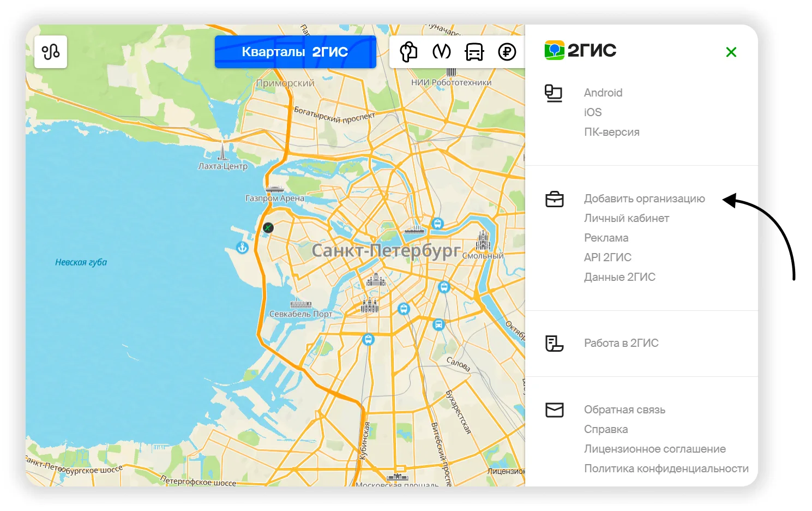Open the iOS app link
The width and height of the screenshot is (812, 511).
point(593,112)
